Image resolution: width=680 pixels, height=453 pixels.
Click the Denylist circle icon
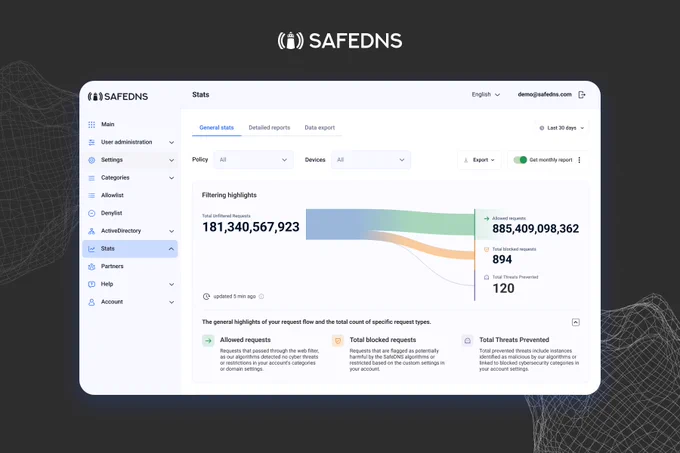[x=92, y=213]
